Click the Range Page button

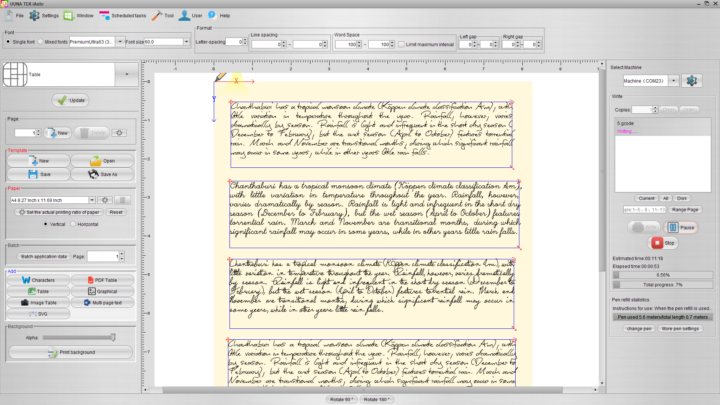(x=685, y=210)
